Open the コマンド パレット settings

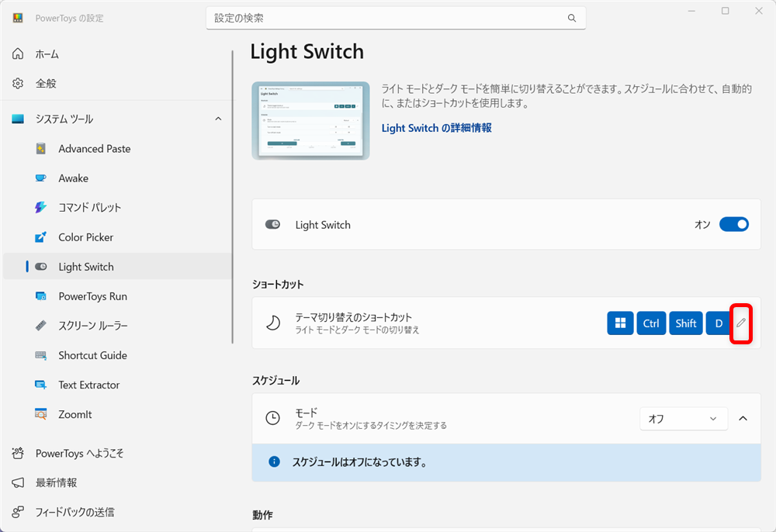[x=92, y=207]
